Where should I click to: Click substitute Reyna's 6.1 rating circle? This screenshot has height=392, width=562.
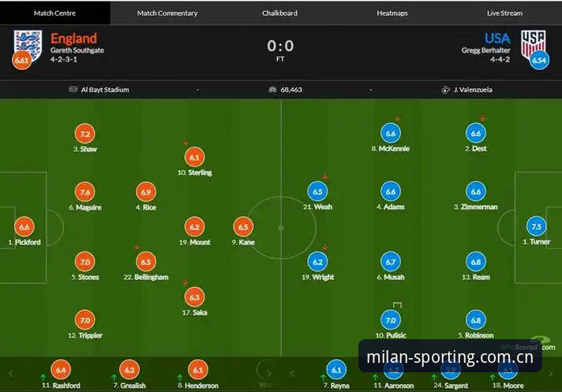click(336, 370)
